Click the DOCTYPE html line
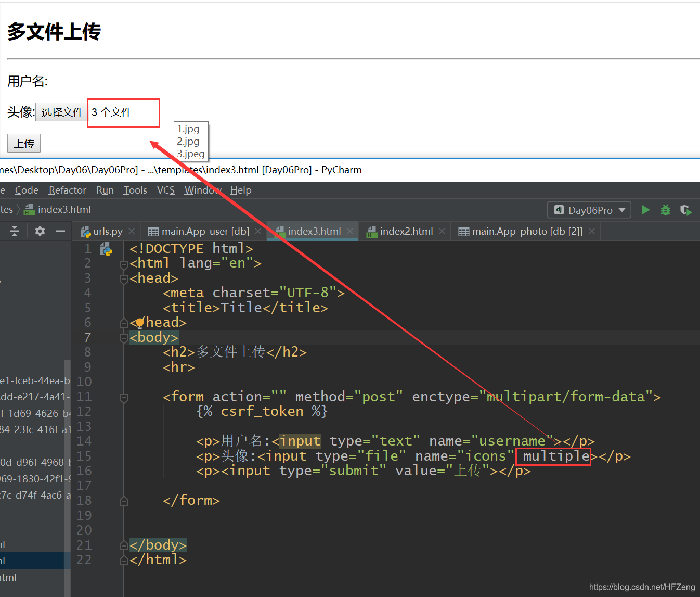This screenshot has width=700, height=597. (191, 248)
